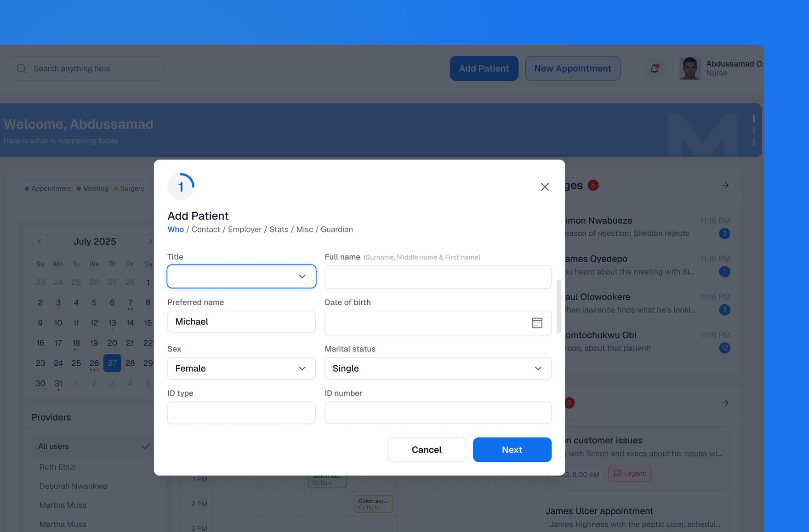This screenshot has width=809, height=532.
Task: Click Add Patient in the header
Action: coord(484,68)
